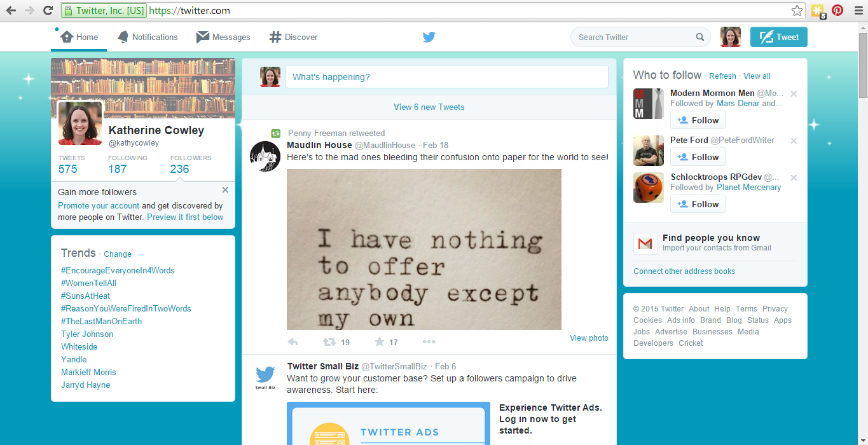Viewport: 868px width, 445px height.
Task: Open the Katherine Cowley name link
Action: pyautogui.click(x=156, y=130)
